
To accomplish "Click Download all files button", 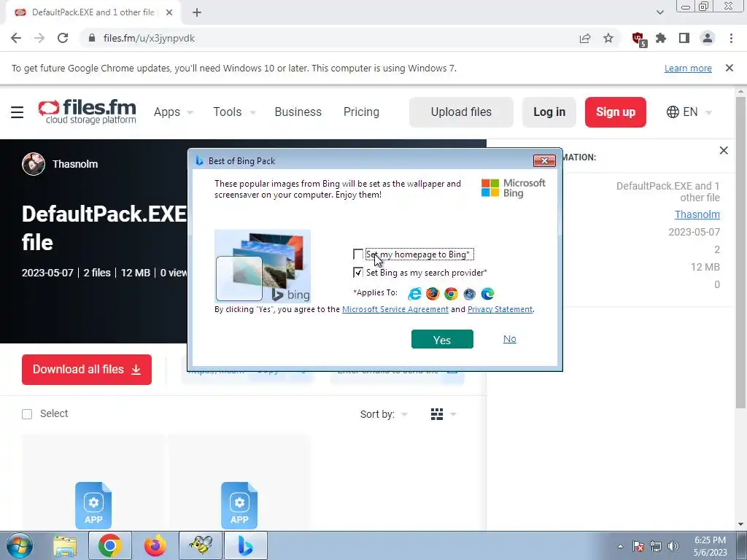I will pyautogui.click(x=87, y=370).
